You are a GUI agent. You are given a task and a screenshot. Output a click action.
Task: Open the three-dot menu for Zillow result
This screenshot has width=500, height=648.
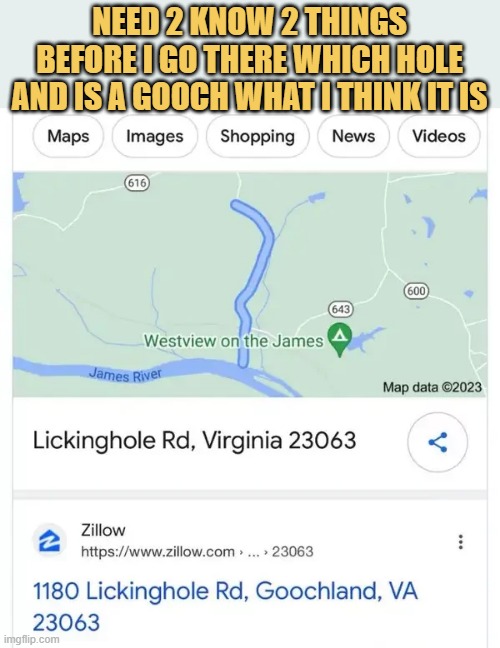coord(460,542)
